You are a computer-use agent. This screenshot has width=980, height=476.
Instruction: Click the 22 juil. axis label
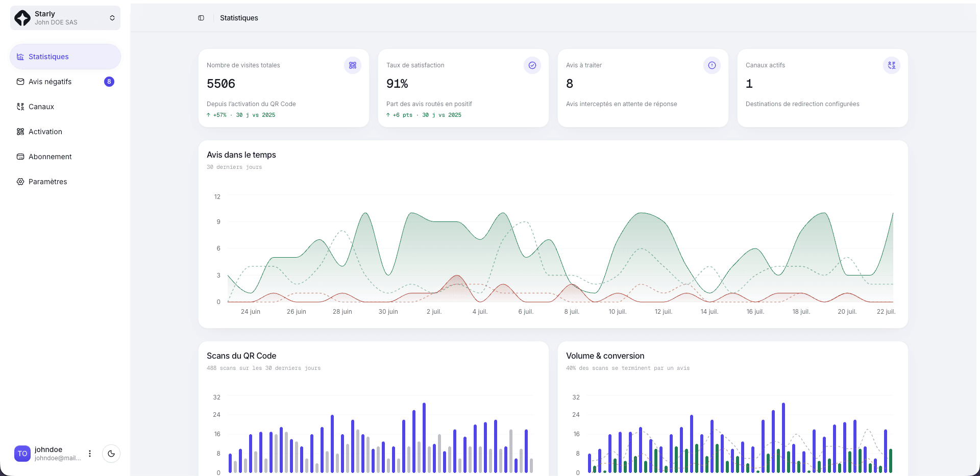tap(886, 312)
